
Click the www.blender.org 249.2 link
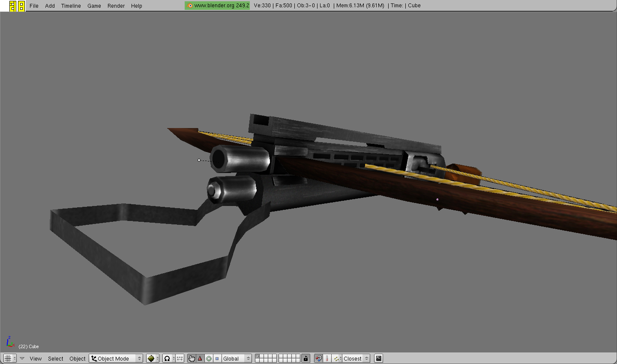tap(218, 6)
